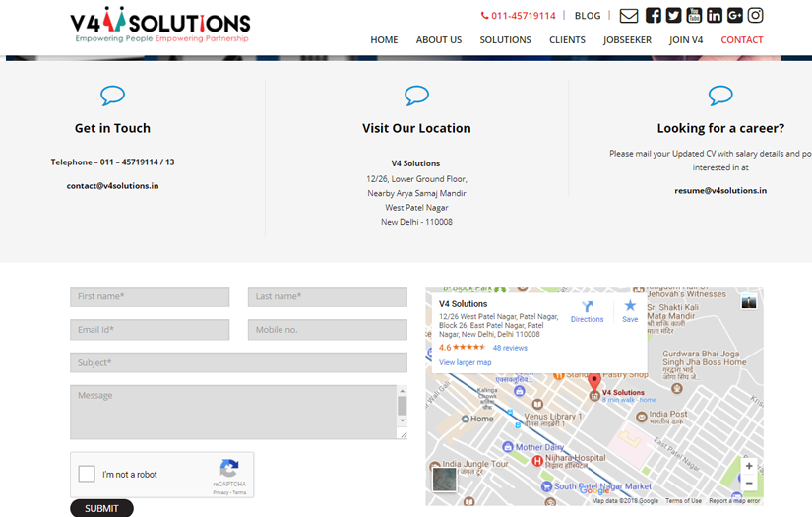The width and height of the screenshot is (812, 517).
Task: Click the red V4 Solutions map pin
Action: pos(593,382)
